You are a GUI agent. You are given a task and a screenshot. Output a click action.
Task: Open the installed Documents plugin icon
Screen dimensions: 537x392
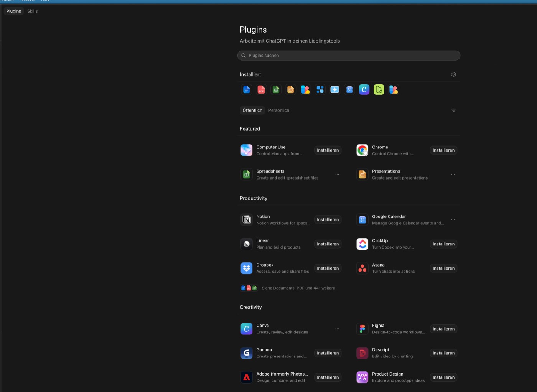click(247, 90)
